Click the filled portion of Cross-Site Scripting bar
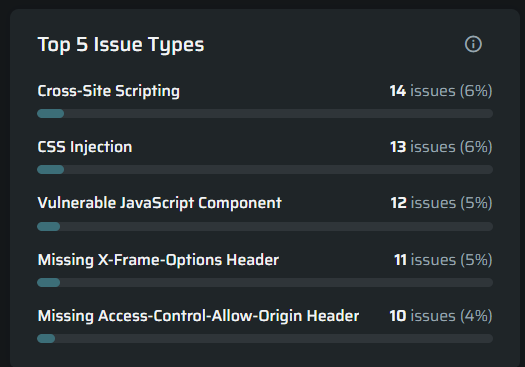Screen dimensions: 525x367 (51, 114)
